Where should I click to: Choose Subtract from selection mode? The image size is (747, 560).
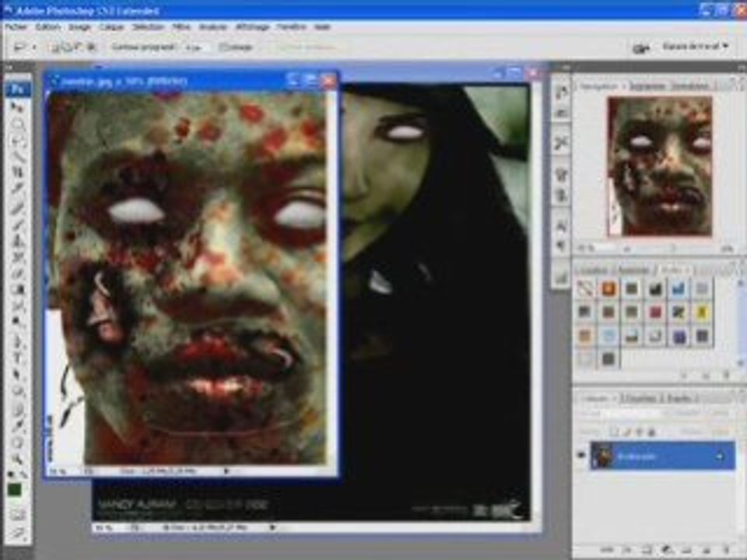(79, 47)
